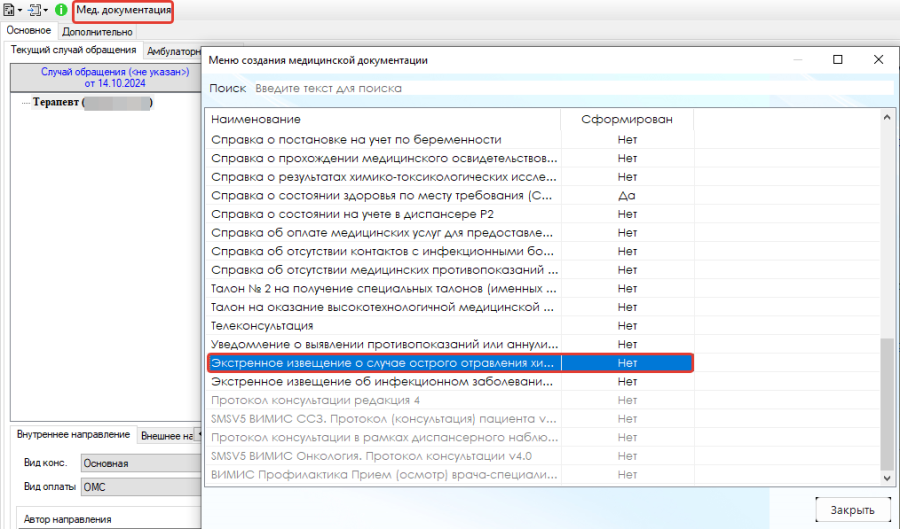Open the Вид оплаты ОМС dropdown

[141, 487]
